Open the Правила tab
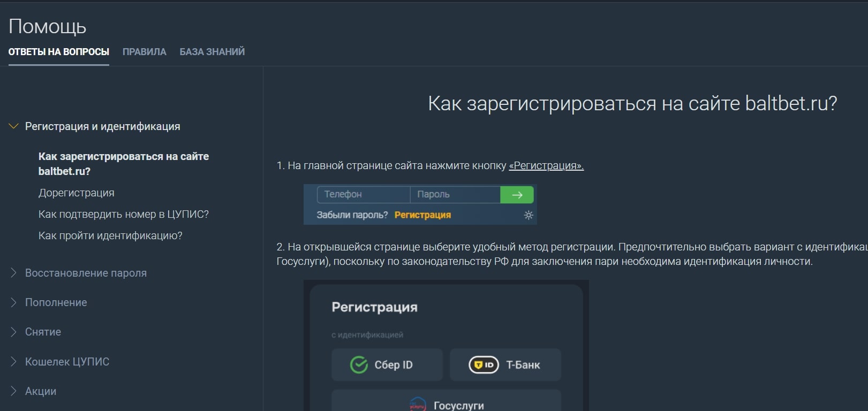This screenshot has width=868, height=411. coord(144,52)
